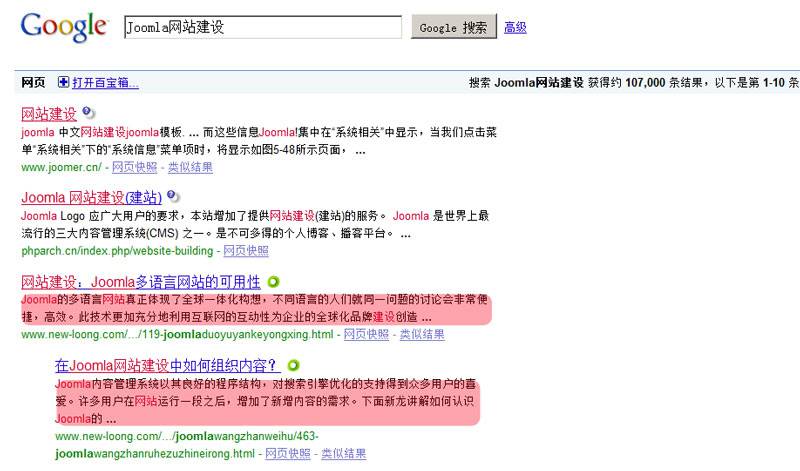The image size is (800, 471).
Task: Open the 打开百宝箱... link
Action: [105, 82]
